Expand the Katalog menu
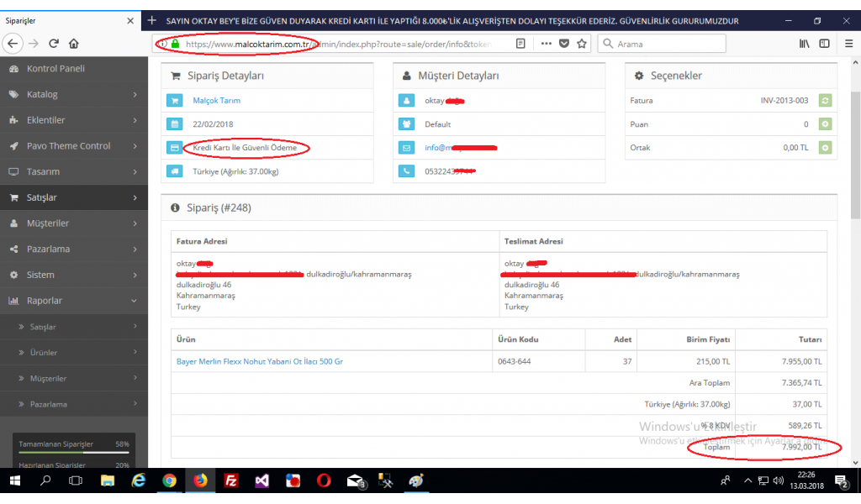Screen dimensions: 861x504 point(74,94)
